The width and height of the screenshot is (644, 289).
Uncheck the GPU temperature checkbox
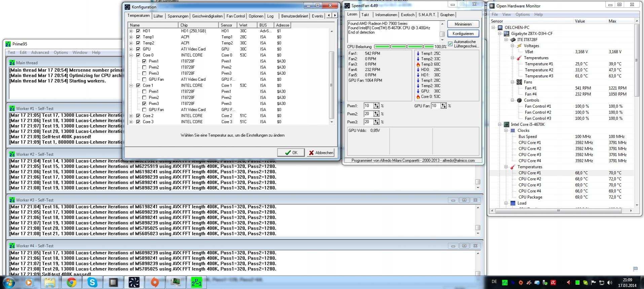coord(138,49)
